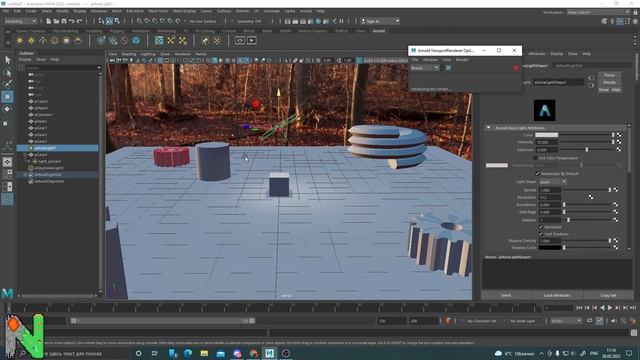Choose the Rotate tool in toolbox
This screenshot has height=360, width=640.
point(7,109)
